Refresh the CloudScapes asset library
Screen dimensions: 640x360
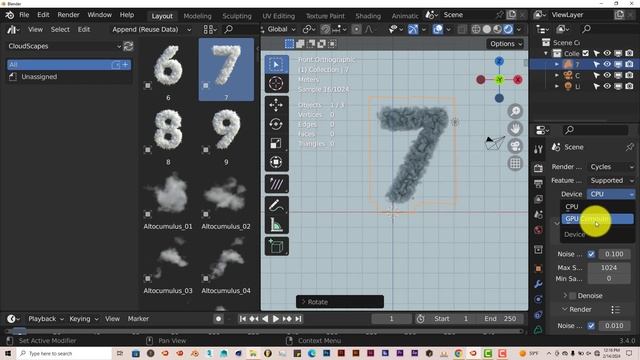[128, 46]
